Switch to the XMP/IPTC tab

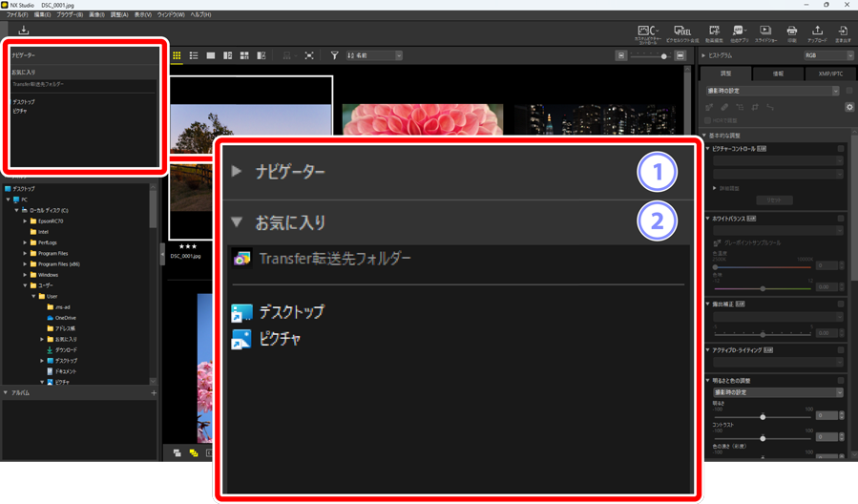tap(830, 73)
